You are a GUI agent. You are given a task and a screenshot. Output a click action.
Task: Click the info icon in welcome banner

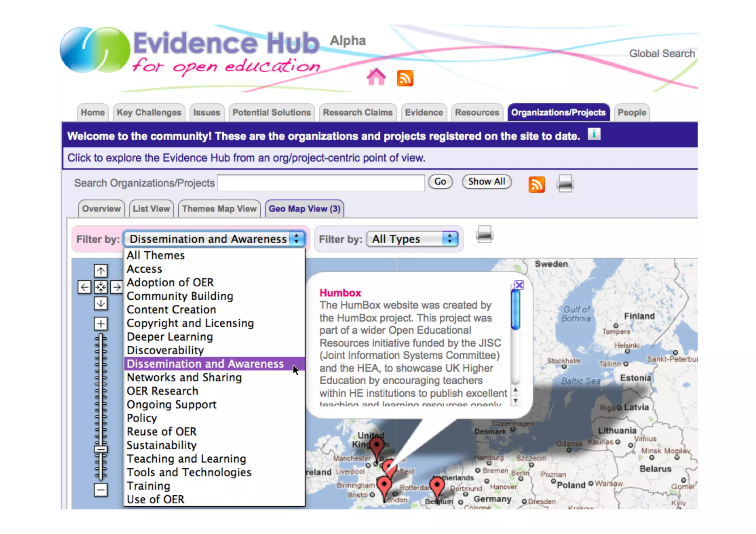[x=594, y=134]
